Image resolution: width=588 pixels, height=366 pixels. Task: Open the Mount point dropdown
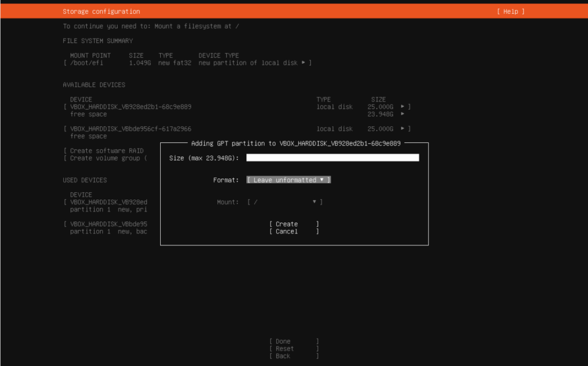pos(285,202)
